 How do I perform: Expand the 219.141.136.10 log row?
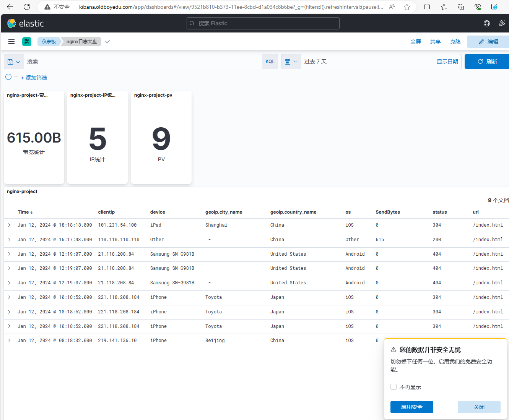click(9, 341)
